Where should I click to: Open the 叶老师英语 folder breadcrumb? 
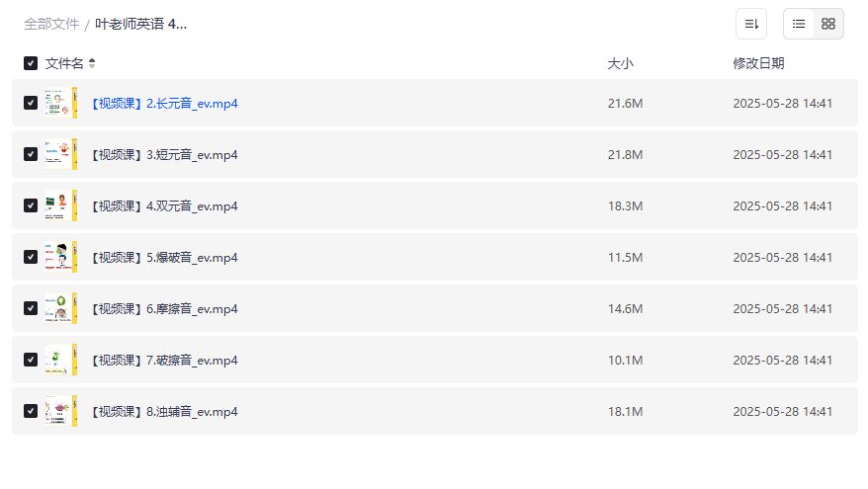(140, 24)
